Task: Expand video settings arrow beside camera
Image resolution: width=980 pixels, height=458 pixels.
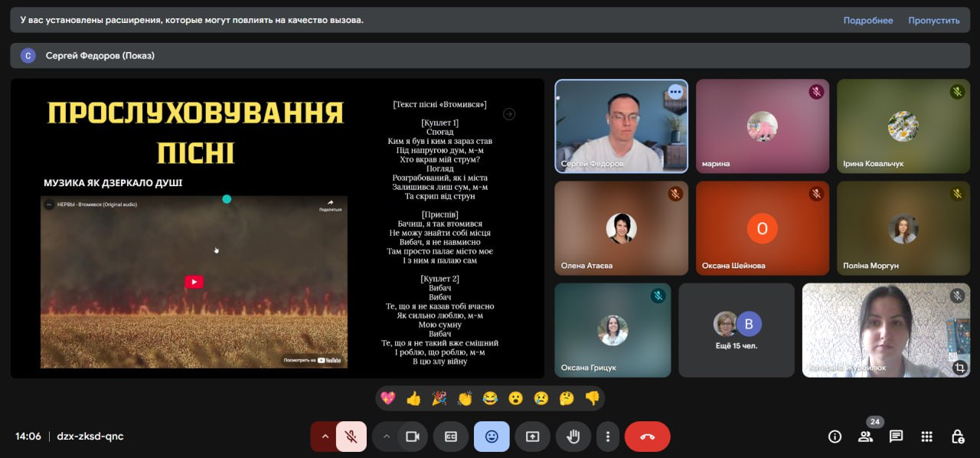Action: [387, 437]
